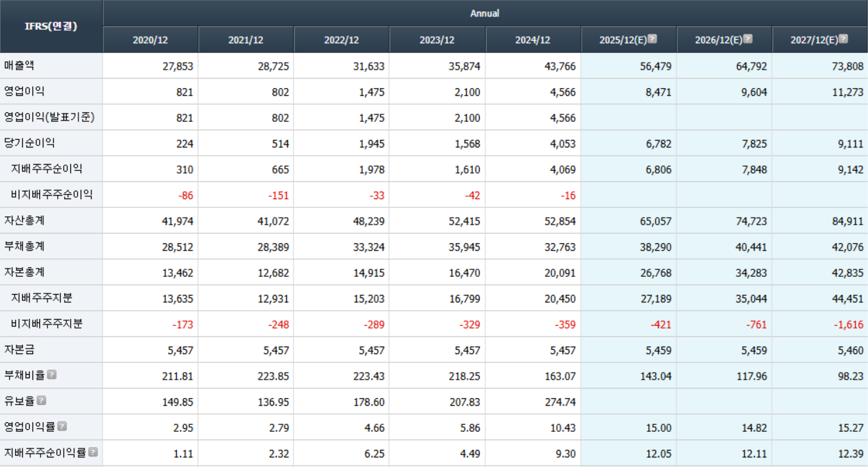Open help icon beside 영업이익률

pos(62,427)
